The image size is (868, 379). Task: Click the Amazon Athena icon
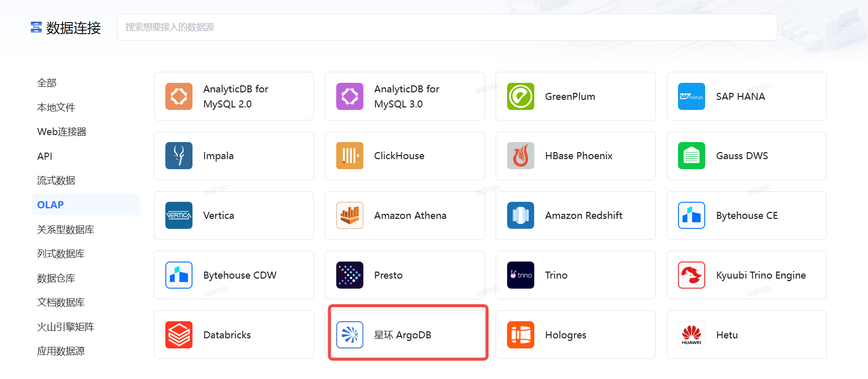(x=349, y=215)
